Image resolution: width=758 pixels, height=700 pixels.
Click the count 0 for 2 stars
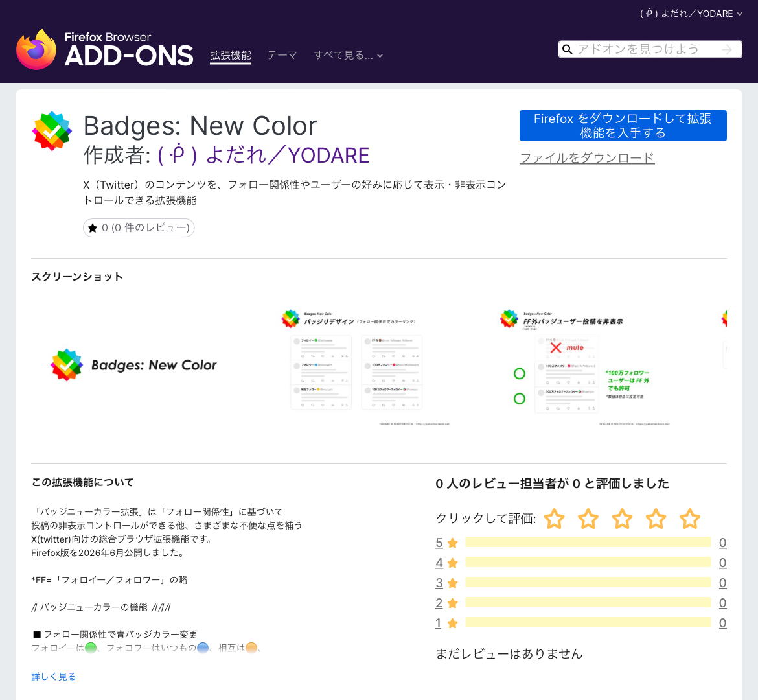click(x=723, y=603)
